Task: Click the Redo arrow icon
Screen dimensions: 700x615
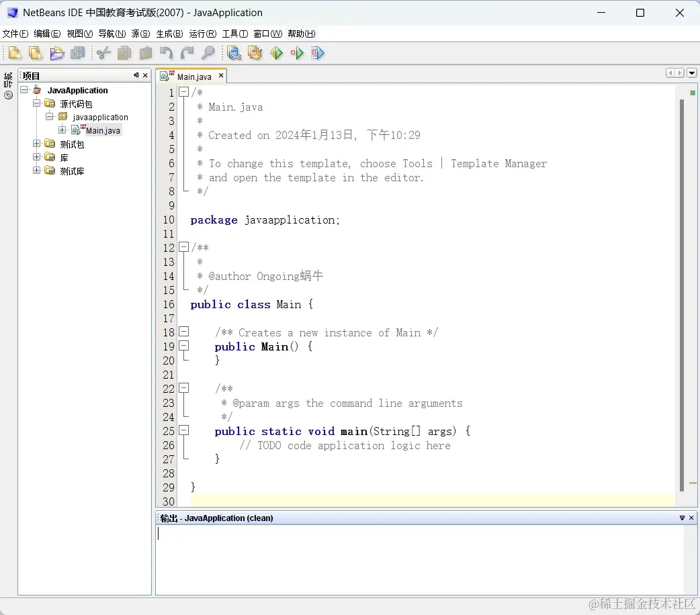Action: coord(187,53)
